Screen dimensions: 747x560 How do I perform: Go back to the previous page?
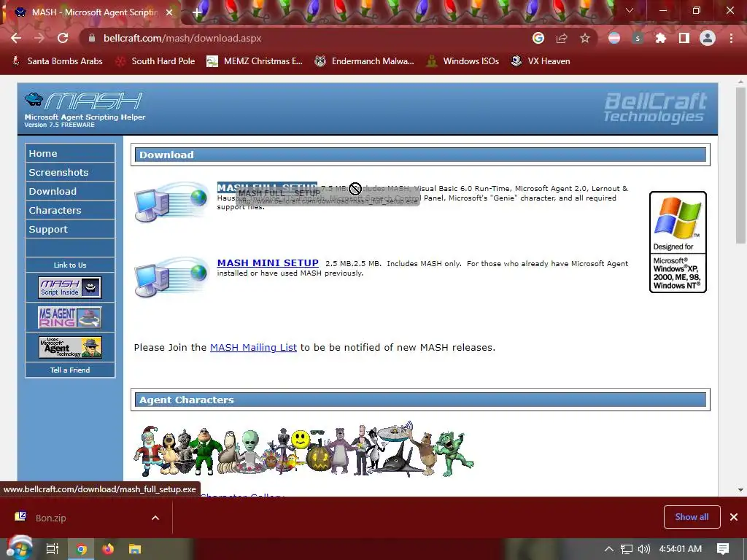[x=16, y=38]
